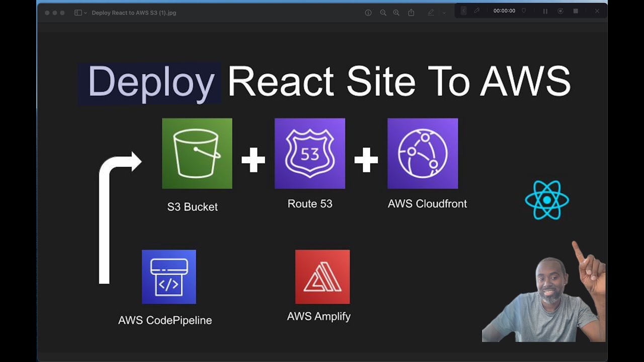
Task: Click the AWS CodePipeline label text
Action: point(165,320)
